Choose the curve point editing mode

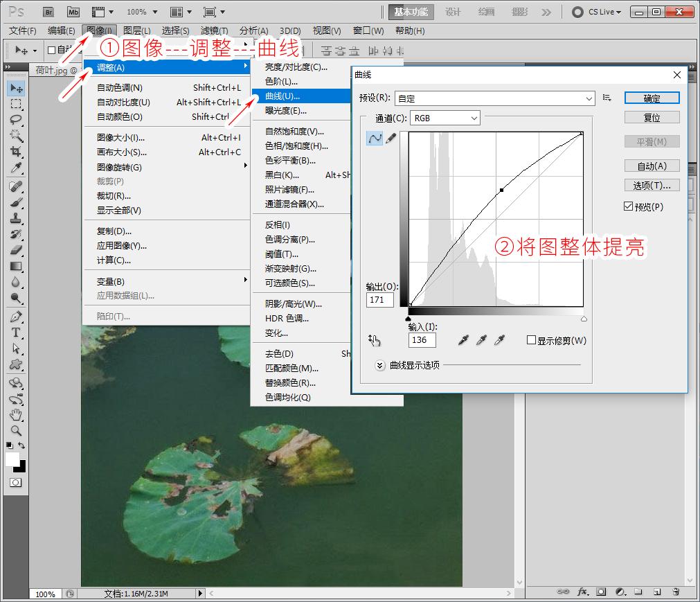pos(375,139)
